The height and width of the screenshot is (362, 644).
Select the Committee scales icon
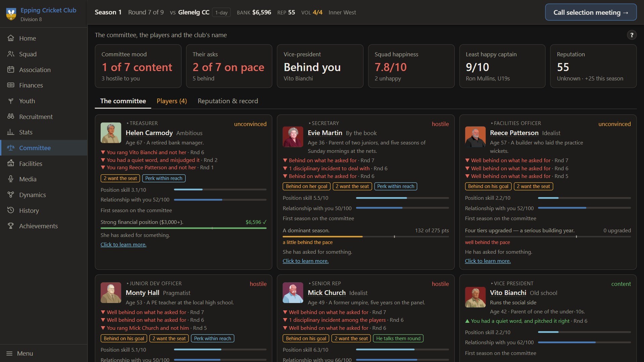tap(11, 148)
